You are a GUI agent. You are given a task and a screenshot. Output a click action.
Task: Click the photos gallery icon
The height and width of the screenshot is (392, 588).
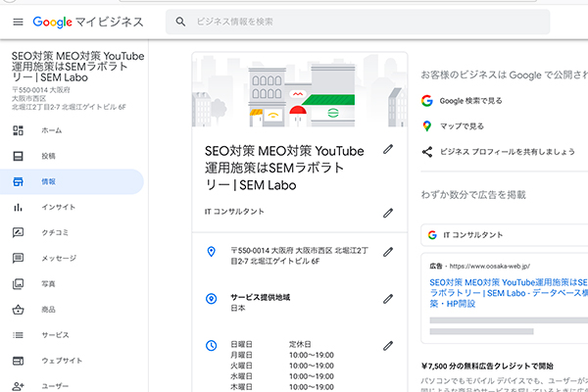click(18, 284)
